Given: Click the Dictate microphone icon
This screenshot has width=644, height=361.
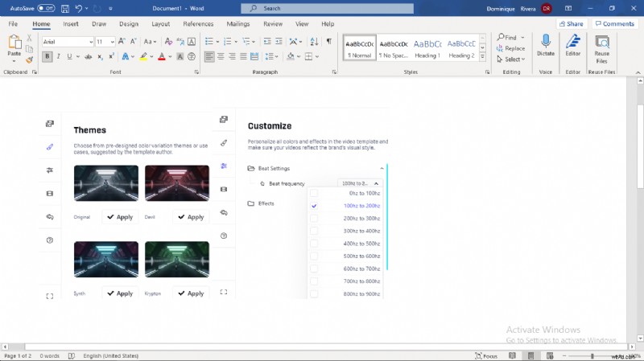Looking at the screenshot, I should tap(547, 42).
